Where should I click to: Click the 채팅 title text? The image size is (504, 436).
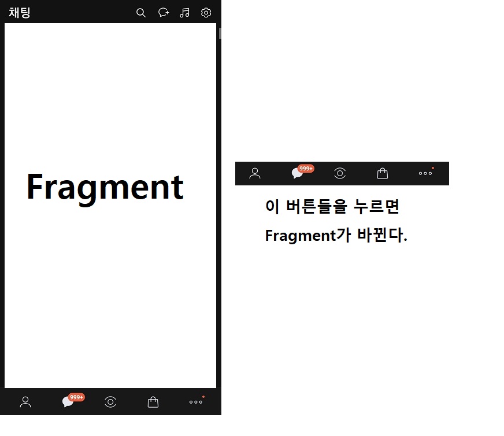(x=20, y=13)
